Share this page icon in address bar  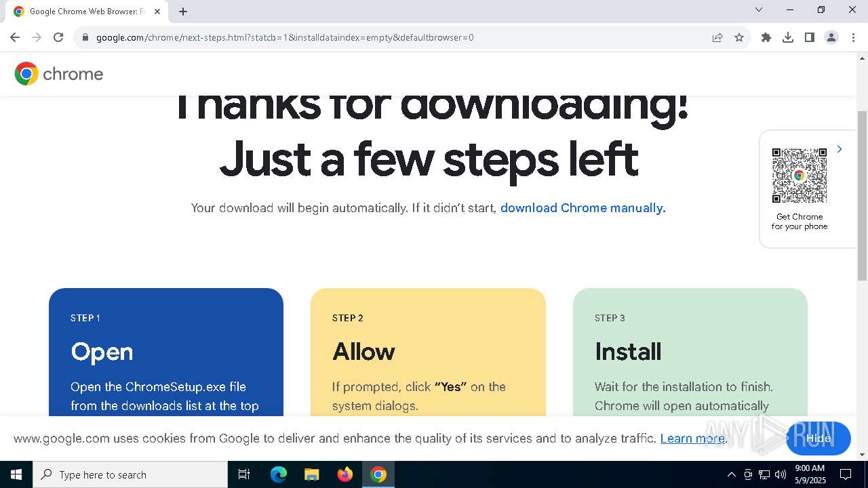[x=717, y=37]
